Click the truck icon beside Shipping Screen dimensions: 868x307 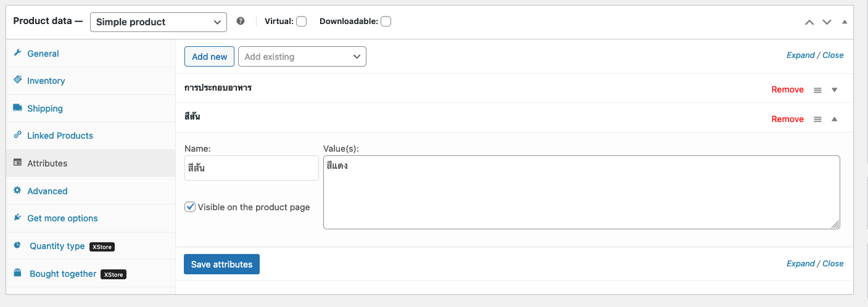click(x=17, y=108)
